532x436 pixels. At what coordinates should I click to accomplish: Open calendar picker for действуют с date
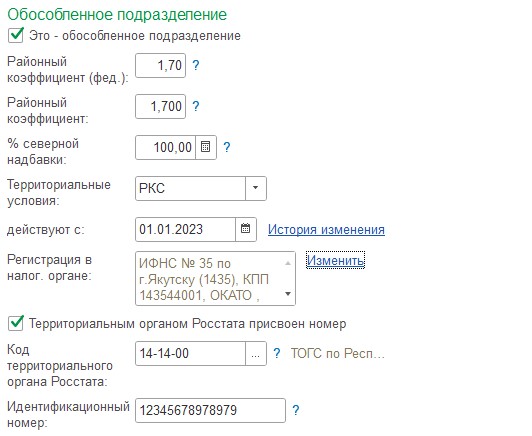point(246,229)
